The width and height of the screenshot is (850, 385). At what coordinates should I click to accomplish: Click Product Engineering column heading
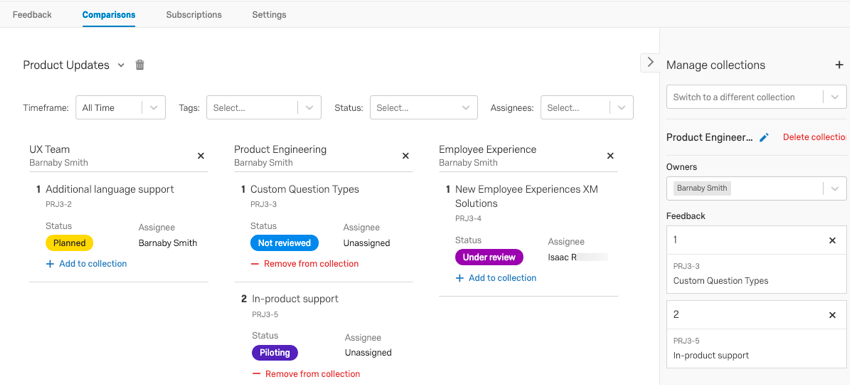coord(280,150)
